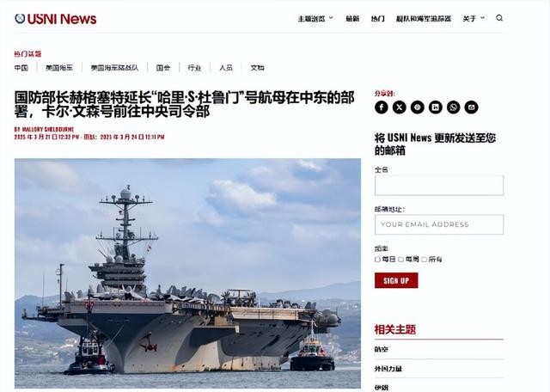This screenshot has height=392, width=550.
Task: Open the search magnifier icon
Action: [x=499, y=18]
